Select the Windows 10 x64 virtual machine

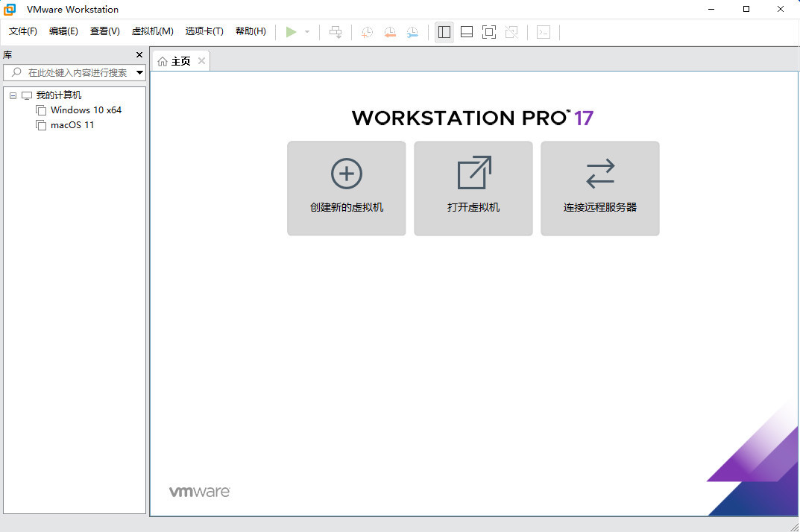[86, 110]
